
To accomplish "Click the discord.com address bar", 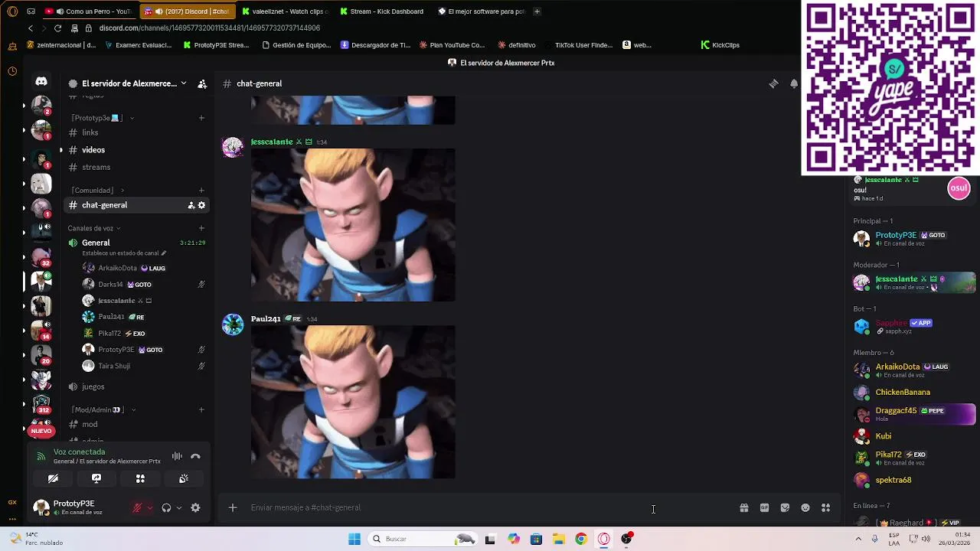I will 210,28.
